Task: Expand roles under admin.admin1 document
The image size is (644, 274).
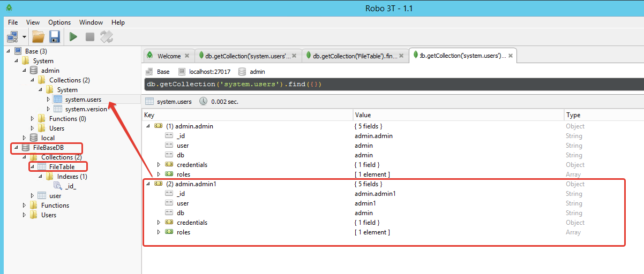Action: pyautogui.click(x=159, y=232)
